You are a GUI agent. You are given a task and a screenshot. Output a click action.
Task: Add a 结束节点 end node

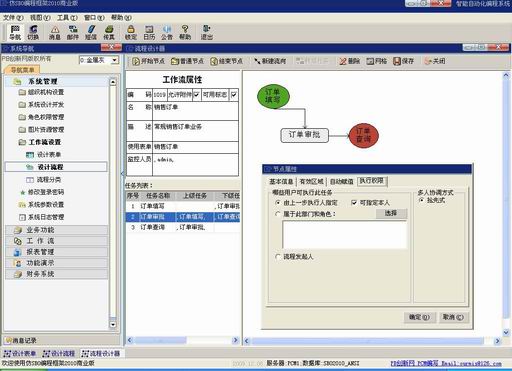click(x=227, y=61)
